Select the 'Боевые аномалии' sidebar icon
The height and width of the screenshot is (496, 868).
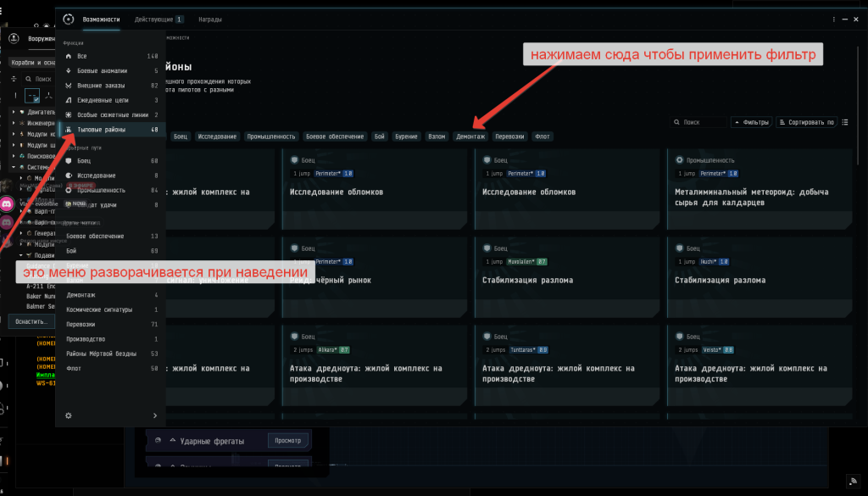tap(69, 70)
